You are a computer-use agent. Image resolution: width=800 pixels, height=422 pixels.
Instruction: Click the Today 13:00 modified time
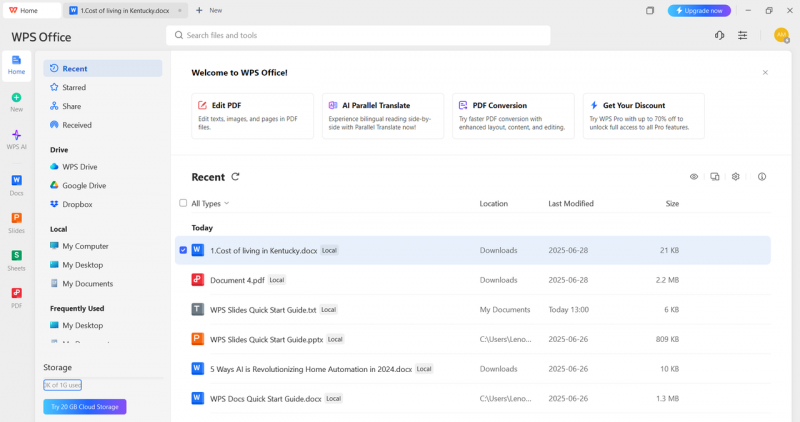click(x=568, y=309)
